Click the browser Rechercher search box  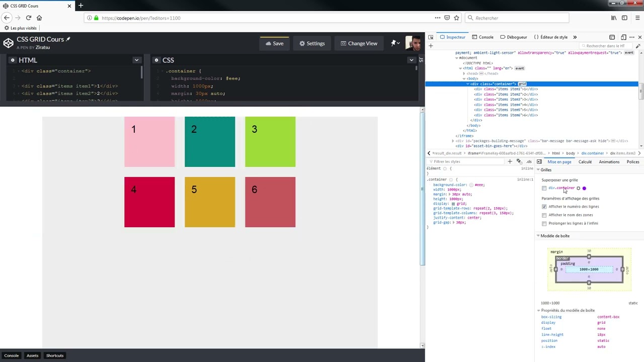517,18
